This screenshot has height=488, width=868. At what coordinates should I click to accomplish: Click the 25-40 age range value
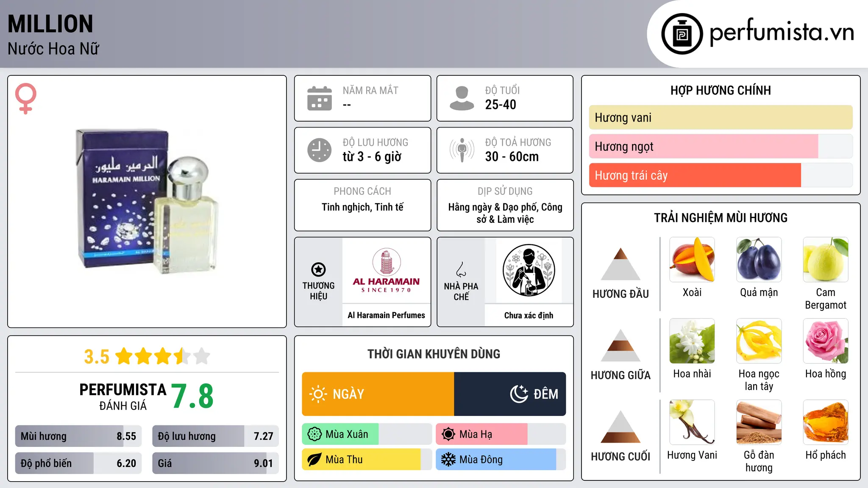pyautogui.click(x=501, y=105)
